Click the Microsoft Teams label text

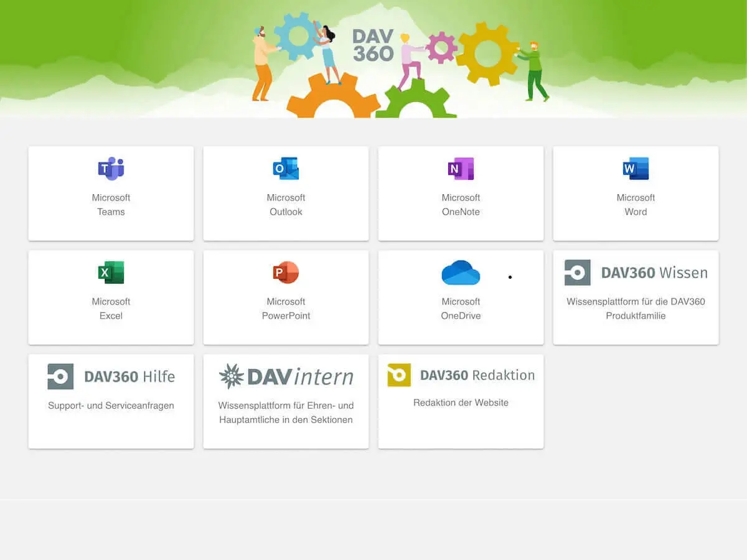(x=111, y=205)
